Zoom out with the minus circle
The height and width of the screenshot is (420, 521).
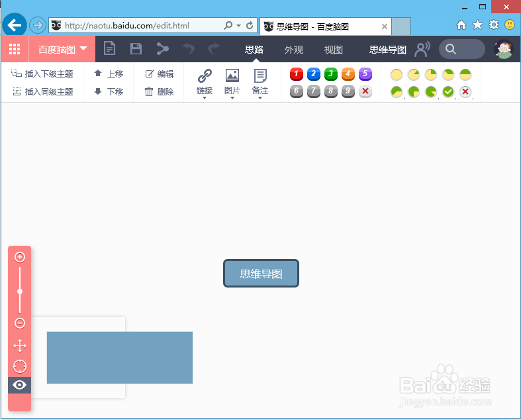click(20, 323)
